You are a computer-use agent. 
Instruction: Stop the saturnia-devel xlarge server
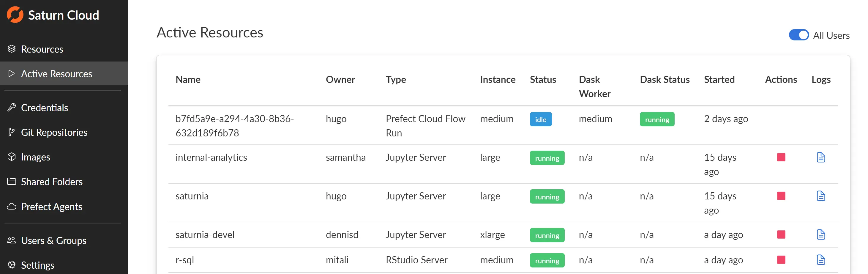pos(781,234)
